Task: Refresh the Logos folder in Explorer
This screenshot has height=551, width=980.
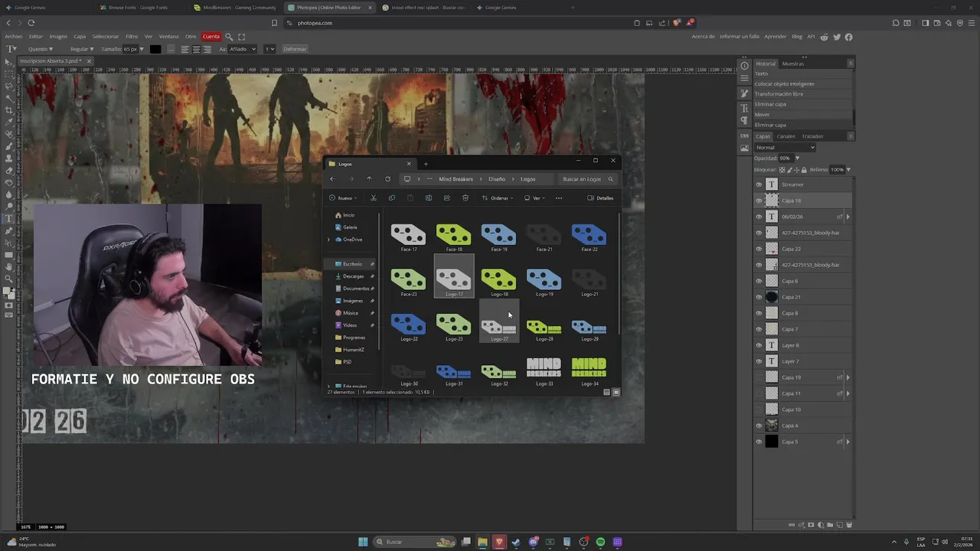Action: coord(387,179)
